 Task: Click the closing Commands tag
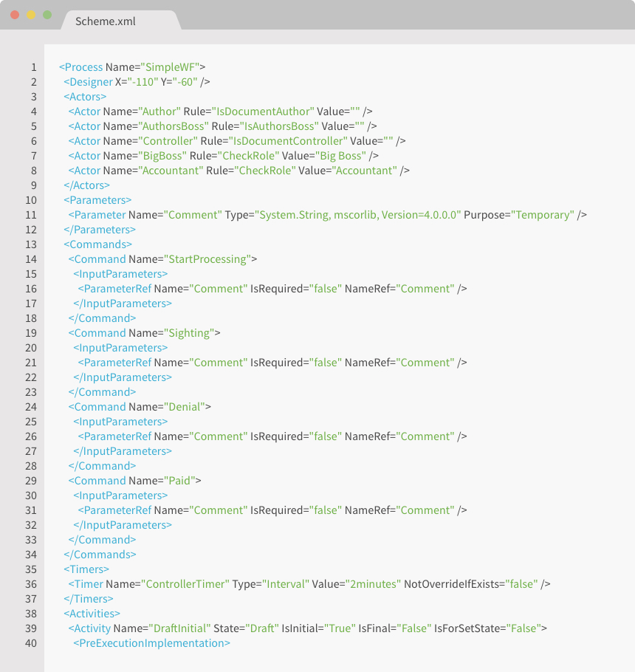coord(100,555)
